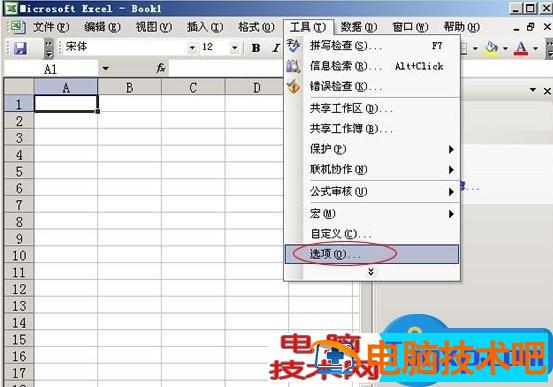This screenshot has width=553, height=387.
Task: Click the Font Color letter A icon
Action: click(x=521, y=48)
